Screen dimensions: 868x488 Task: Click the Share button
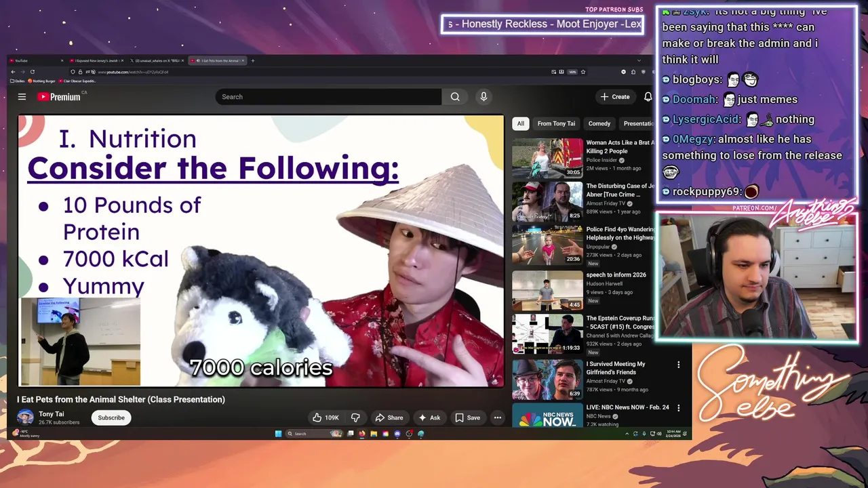point(389,418)
